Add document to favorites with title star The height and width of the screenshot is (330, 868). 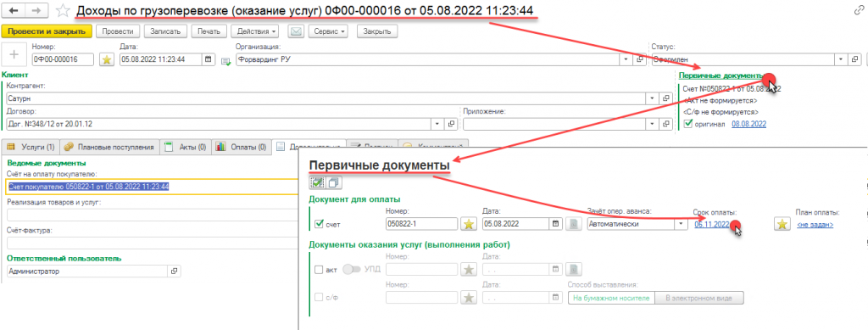coord(63,11)
